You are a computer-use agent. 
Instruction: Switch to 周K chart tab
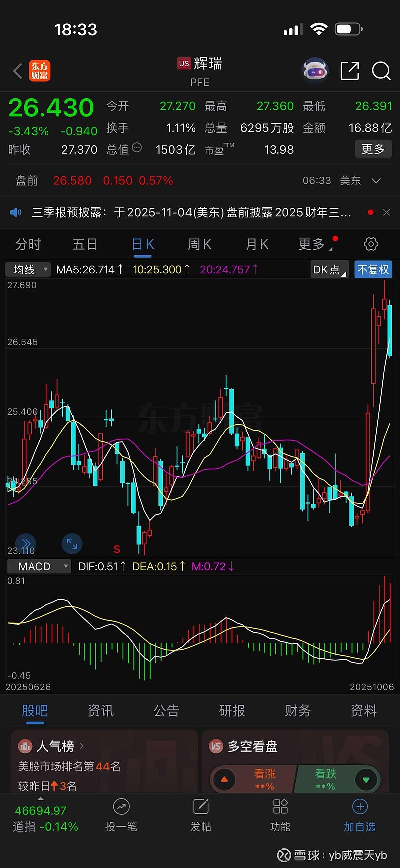(x=199, y=244)
